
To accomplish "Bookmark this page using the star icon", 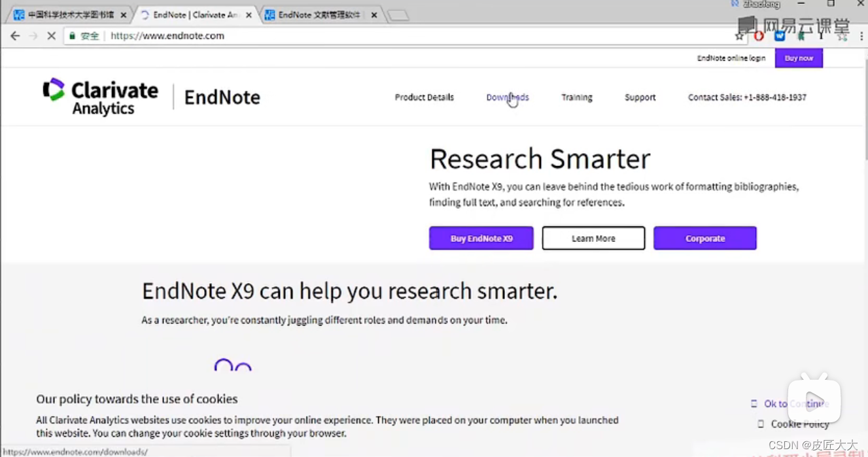I will pos(739,37).
